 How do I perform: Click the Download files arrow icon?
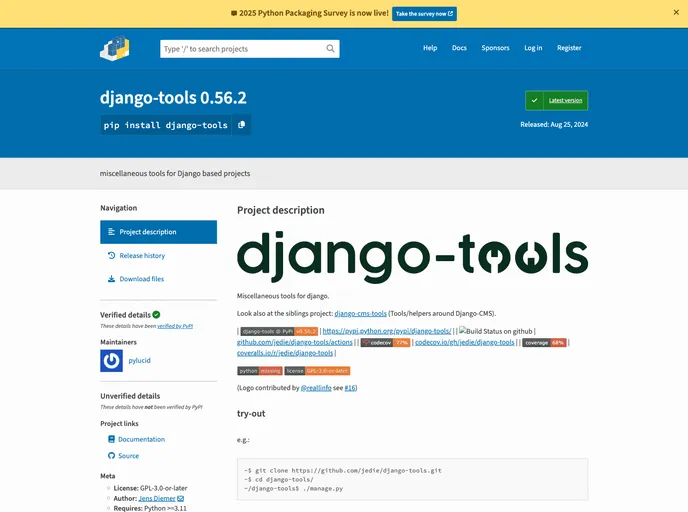(x=111, y=279)
